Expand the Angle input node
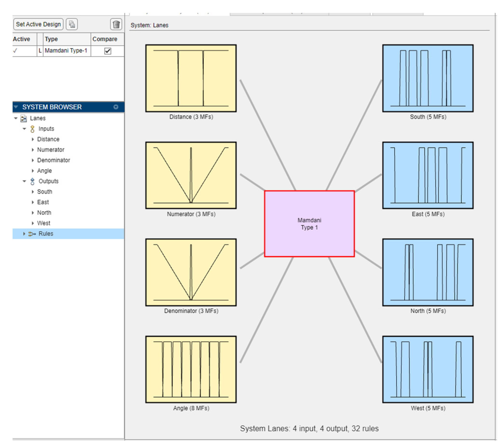This screenshot has width=504, height=447. (33, 171)
